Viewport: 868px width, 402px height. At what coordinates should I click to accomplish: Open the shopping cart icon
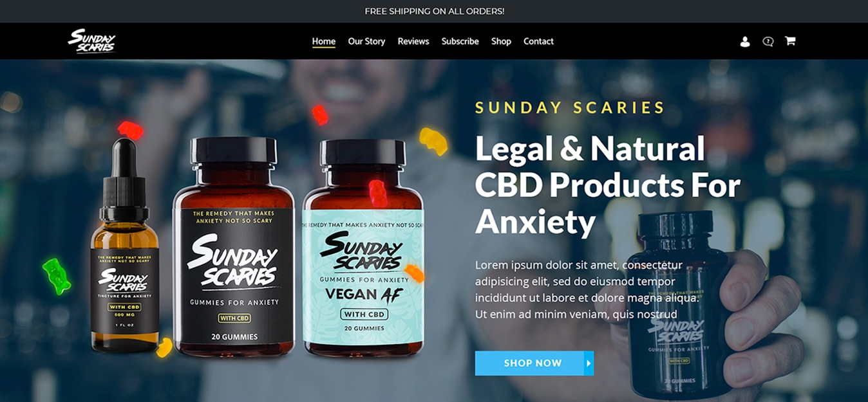point(790,41)
